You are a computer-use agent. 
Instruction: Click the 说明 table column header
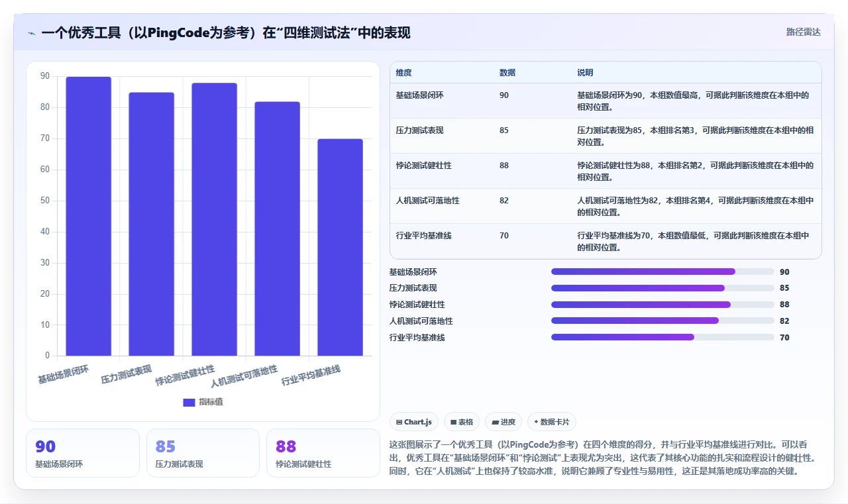(x=585, y=73)
